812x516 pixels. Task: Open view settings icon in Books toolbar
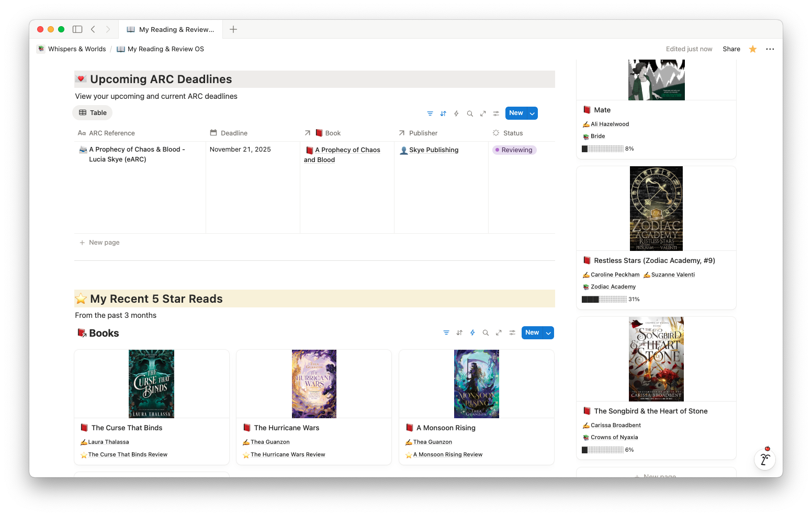[512, 332]
